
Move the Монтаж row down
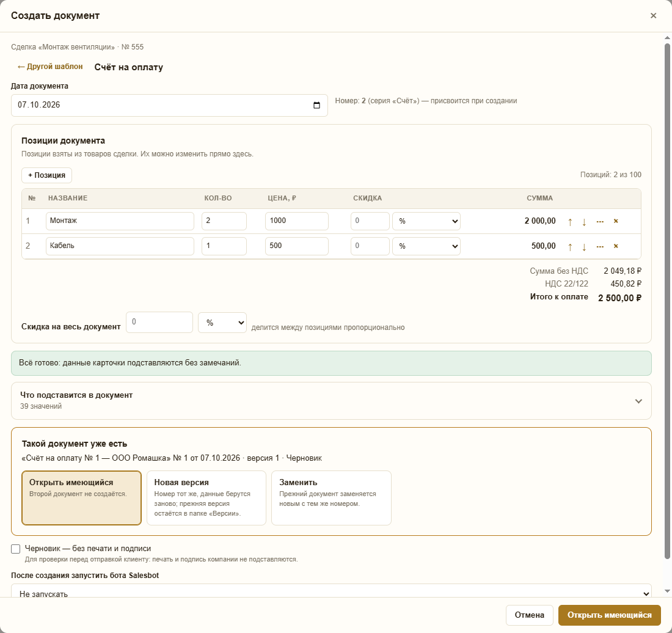coord(584,222)
